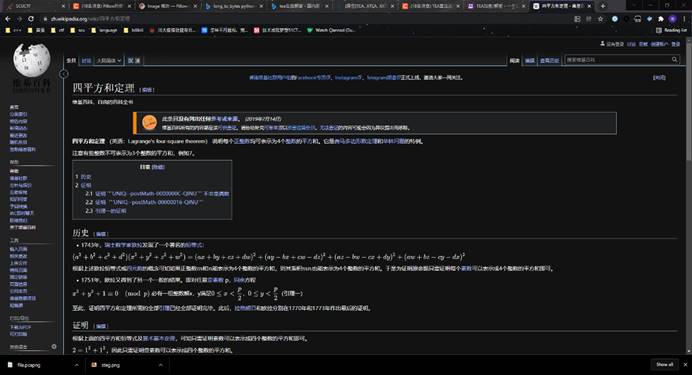Click the Show all downloads button

tap(664, 364)
